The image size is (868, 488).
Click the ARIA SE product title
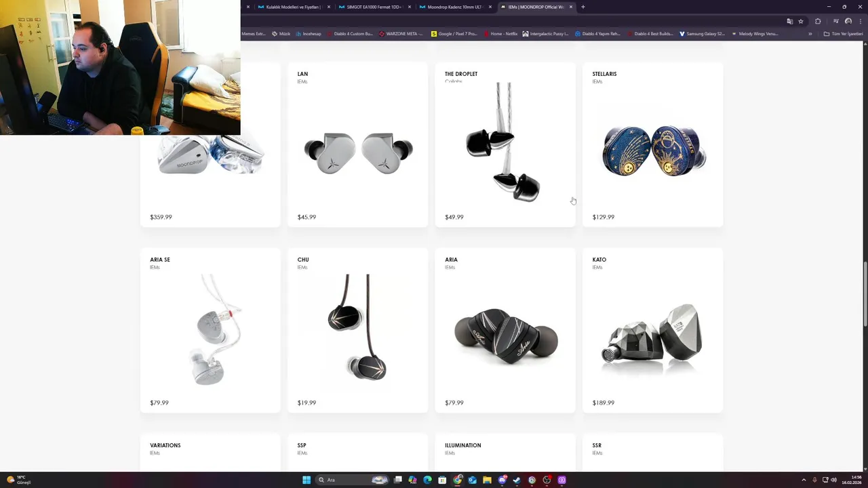(160, 260)
